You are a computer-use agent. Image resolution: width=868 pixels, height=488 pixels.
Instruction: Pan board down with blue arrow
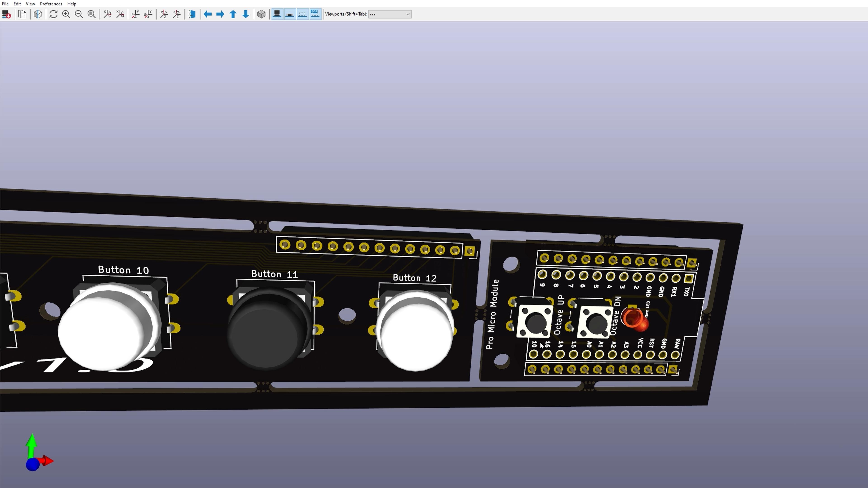coord(246,14)
